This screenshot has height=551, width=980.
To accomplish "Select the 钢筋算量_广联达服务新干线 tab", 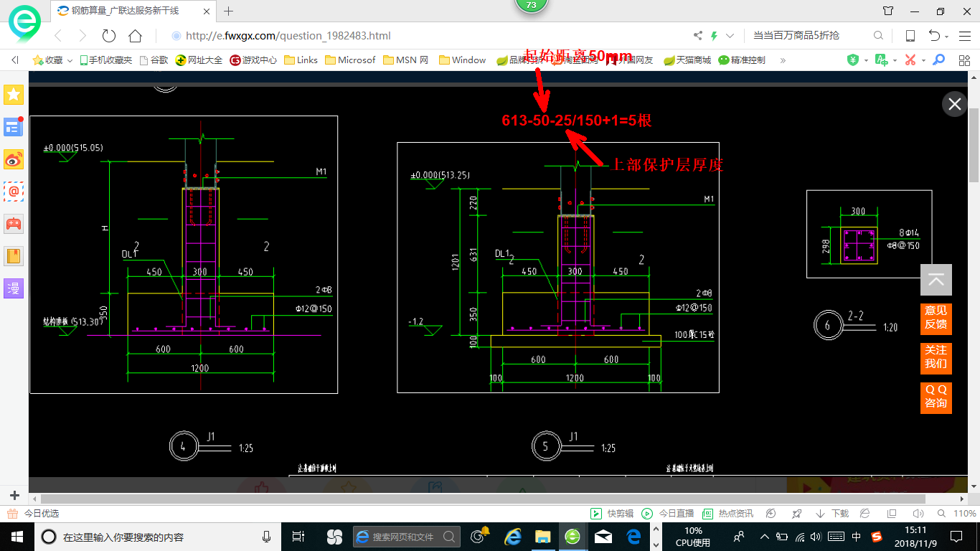I will (133, 11).
